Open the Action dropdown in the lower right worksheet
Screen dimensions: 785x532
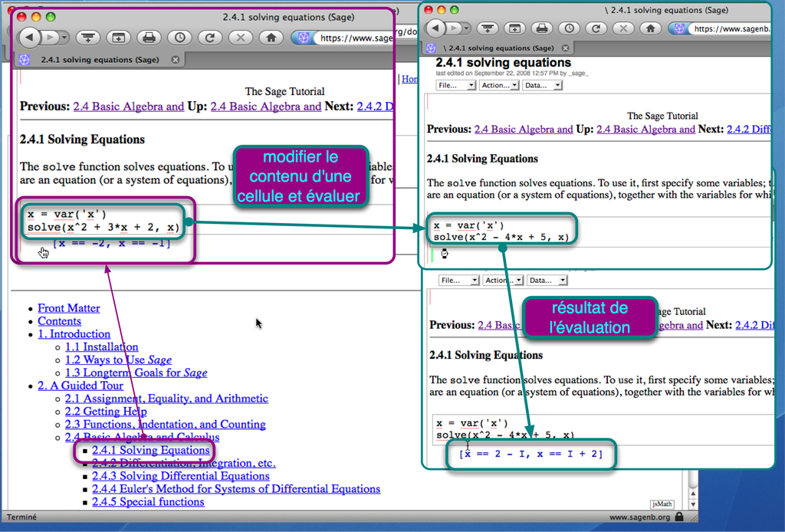coord(503,281)
